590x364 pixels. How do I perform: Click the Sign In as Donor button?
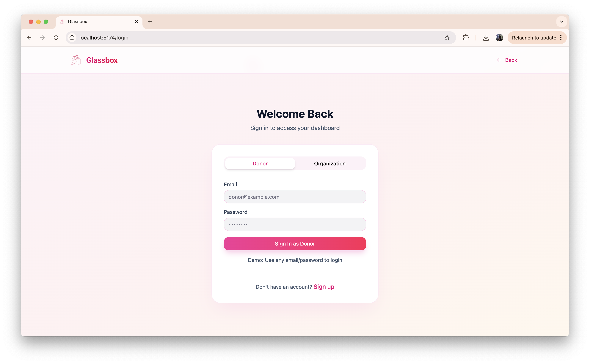(x=295, y=244)
